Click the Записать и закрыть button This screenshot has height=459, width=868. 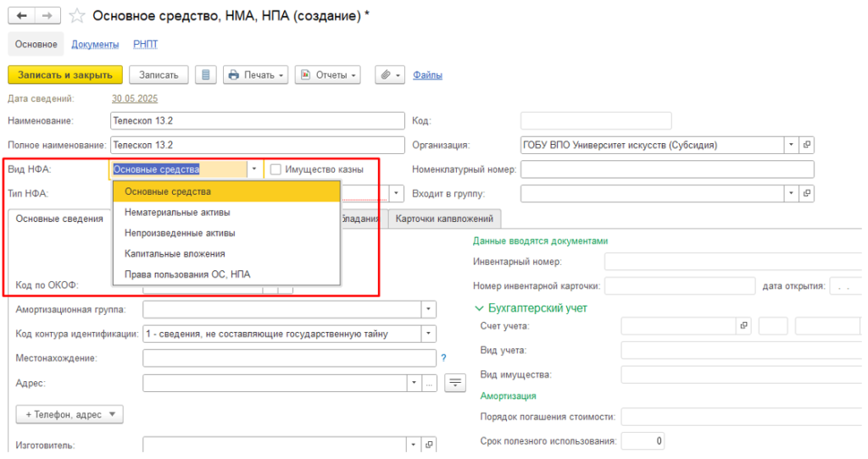point(65,75)
